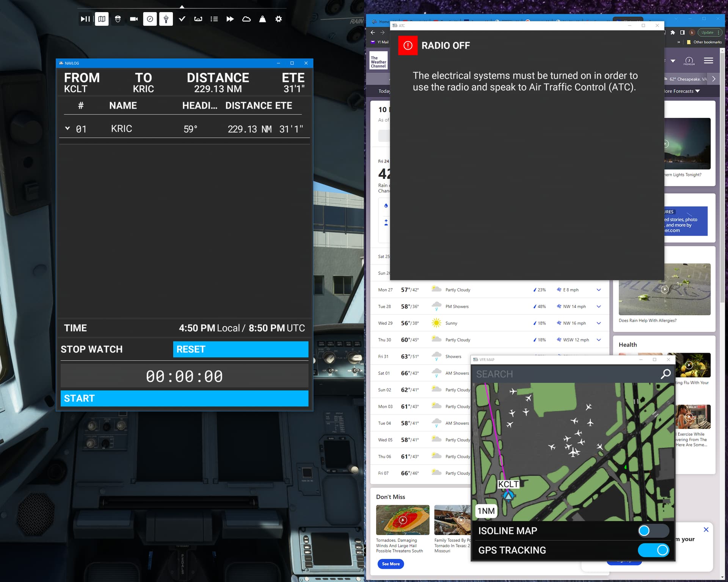Image resolution: width=728 pixels, height=582 pixels.
Task: Open the Weather Channel hamburger menu
Action: click(708, 61)
